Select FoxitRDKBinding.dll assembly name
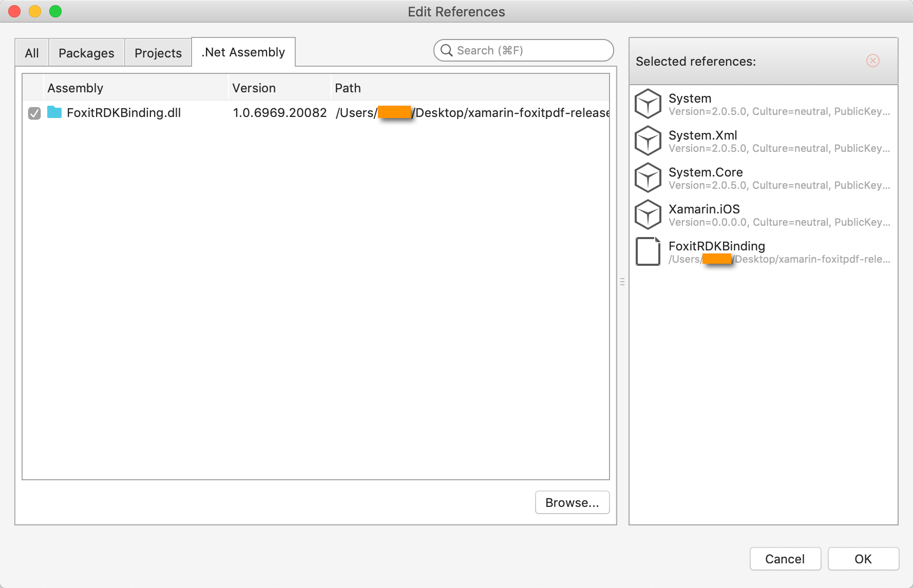The image size is (913, 588). click(124, 112)
